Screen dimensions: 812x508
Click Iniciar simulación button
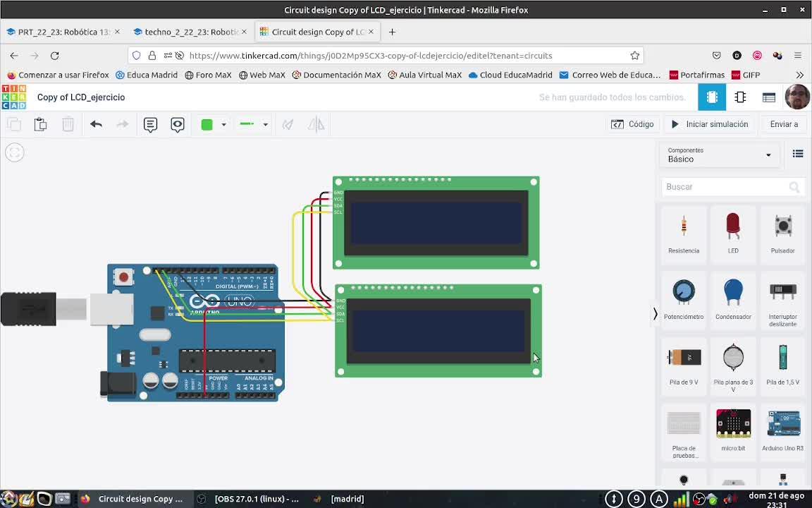coord(709,124)
